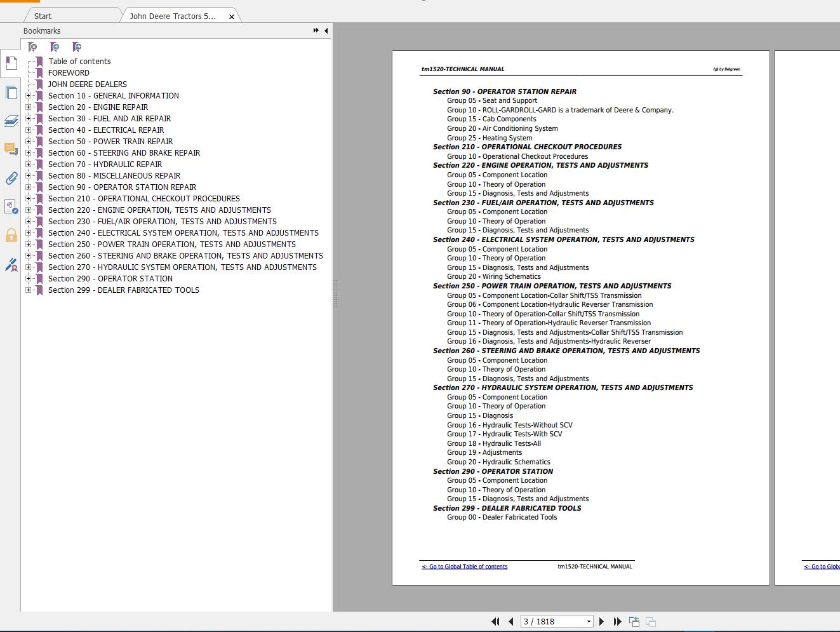Select Section 230 - FUEL/AIR OPERATION bookmark
Screen dimensions: 840x632
pyautogui.click(x=163, y=222)
